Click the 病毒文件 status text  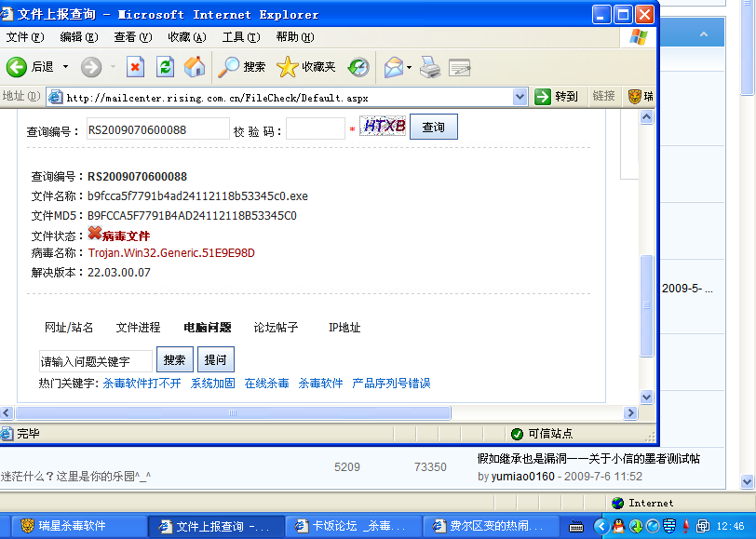(x=127, y=236)
